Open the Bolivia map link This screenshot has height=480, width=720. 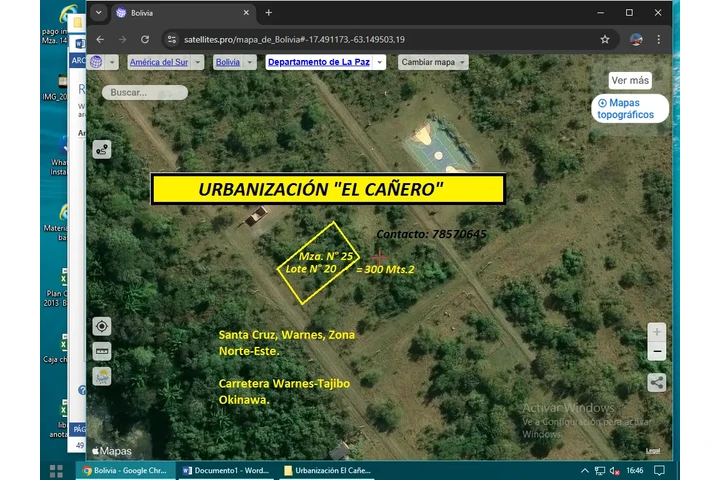tap(228, 62)
